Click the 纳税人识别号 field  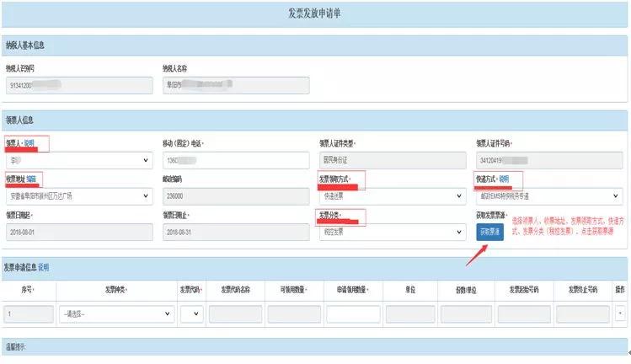[79, 85]
